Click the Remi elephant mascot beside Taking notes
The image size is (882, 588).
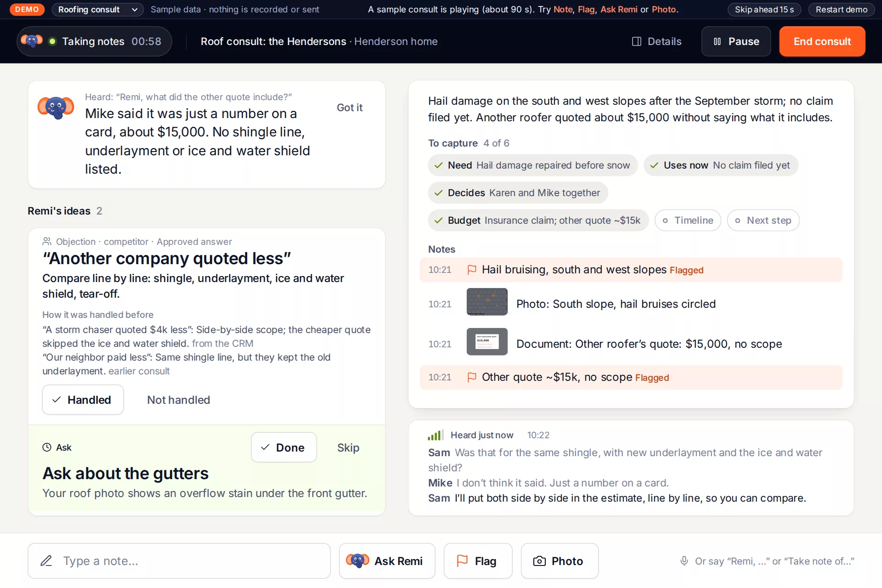[32, 41]
